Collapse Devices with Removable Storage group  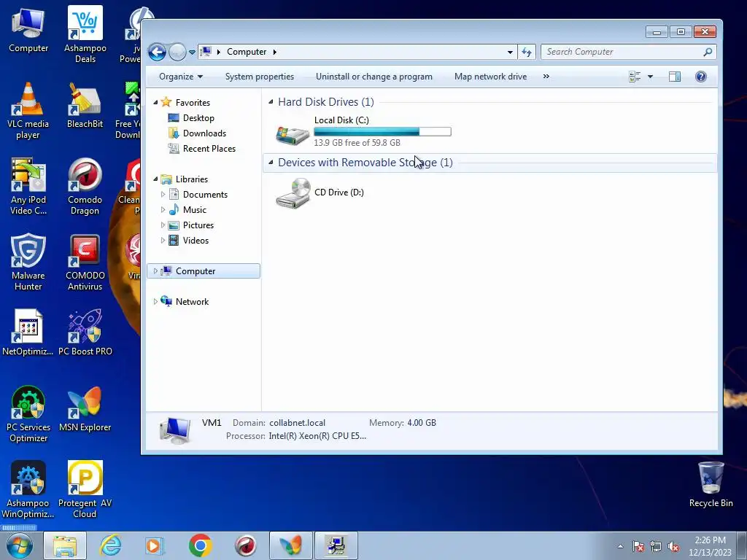(271, 163)
